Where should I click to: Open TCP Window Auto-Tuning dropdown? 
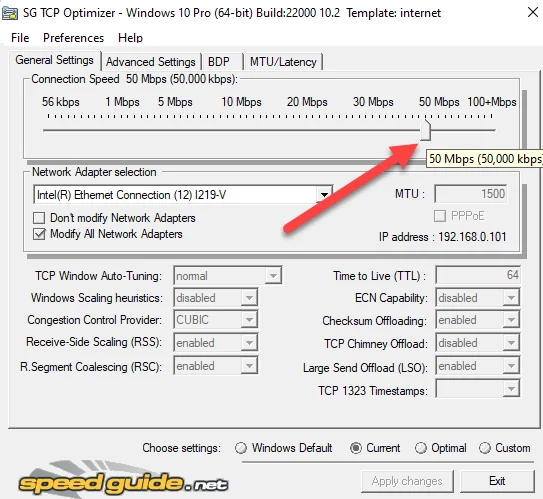228,276
